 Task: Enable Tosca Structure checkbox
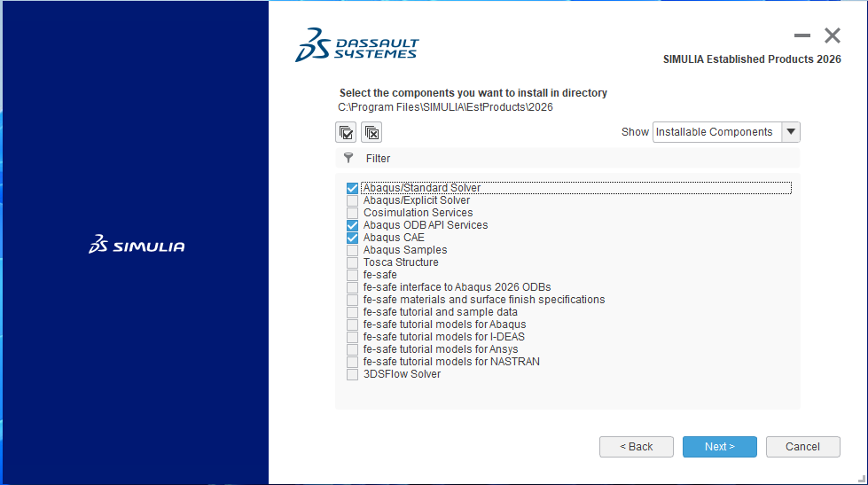tap(352, 262)
